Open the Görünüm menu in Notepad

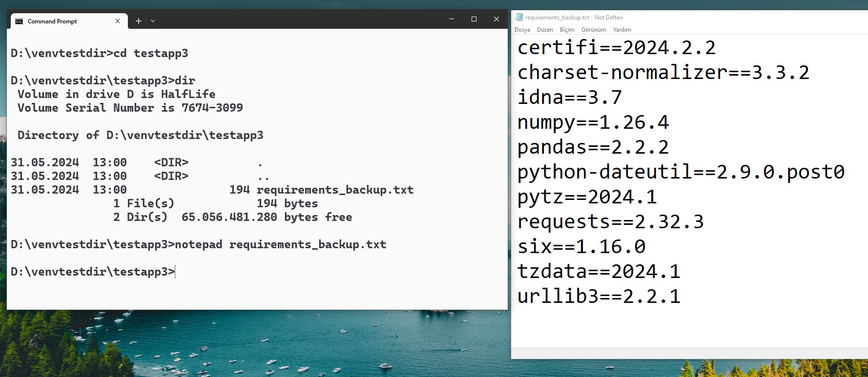pyautogui.click(x=594, y=30)
